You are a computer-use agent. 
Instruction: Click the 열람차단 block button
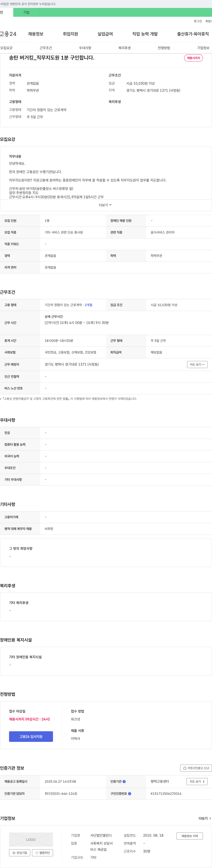coord(43,853)
